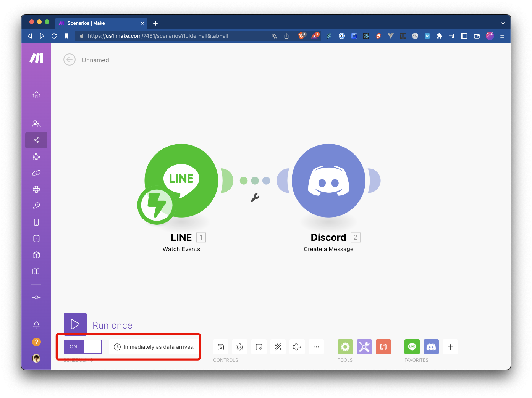Image resolution: width=532 pixels, height=398 pixels.
Task: Select the Webhooks globe icon in sidebar
Action: pyautogui.click(x=36, y=189)
